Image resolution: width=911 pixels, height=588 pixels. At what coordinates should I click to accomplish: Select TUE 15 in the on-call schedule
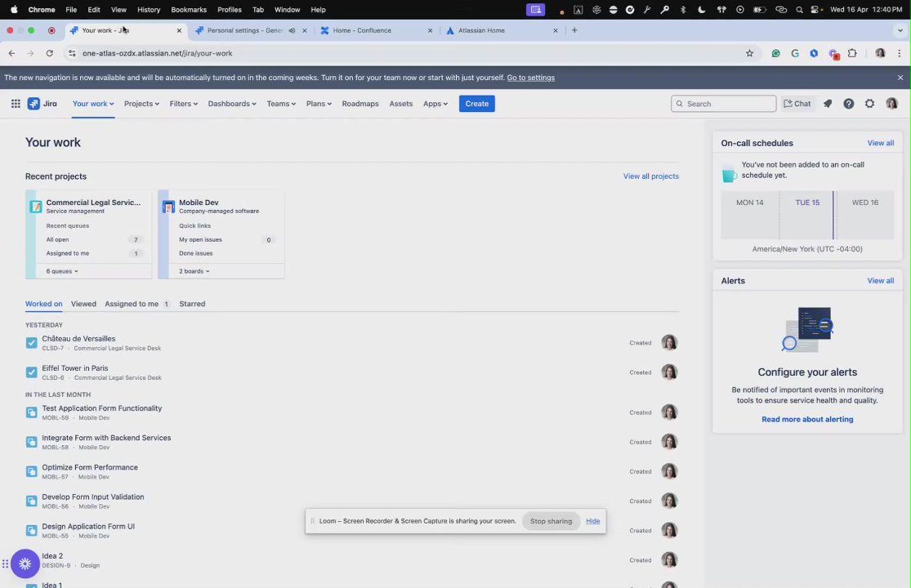point(807,202)
